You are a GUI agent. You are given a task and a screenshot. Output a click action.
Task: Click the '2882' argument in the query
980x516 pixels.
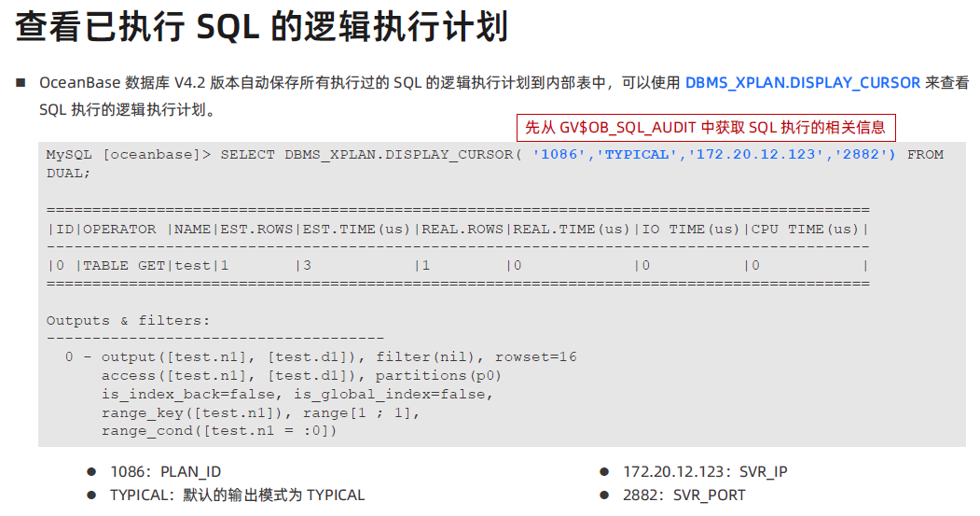click(862, 155)
